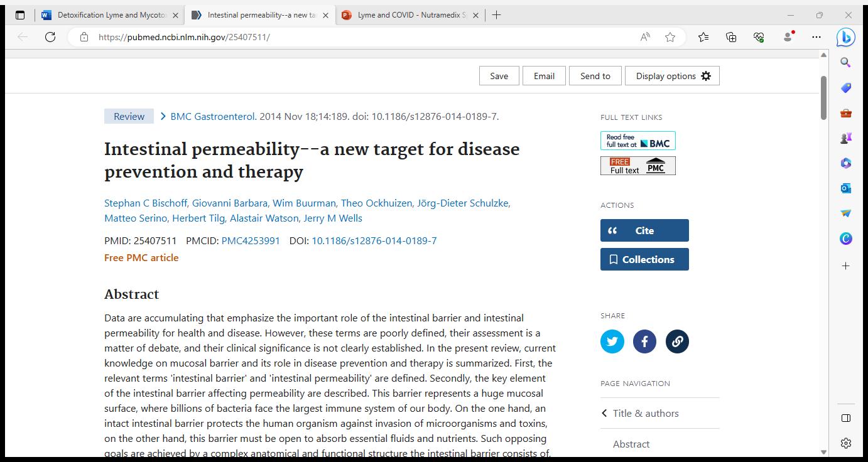Close the Lyme and COVID tab

[475, 15]
